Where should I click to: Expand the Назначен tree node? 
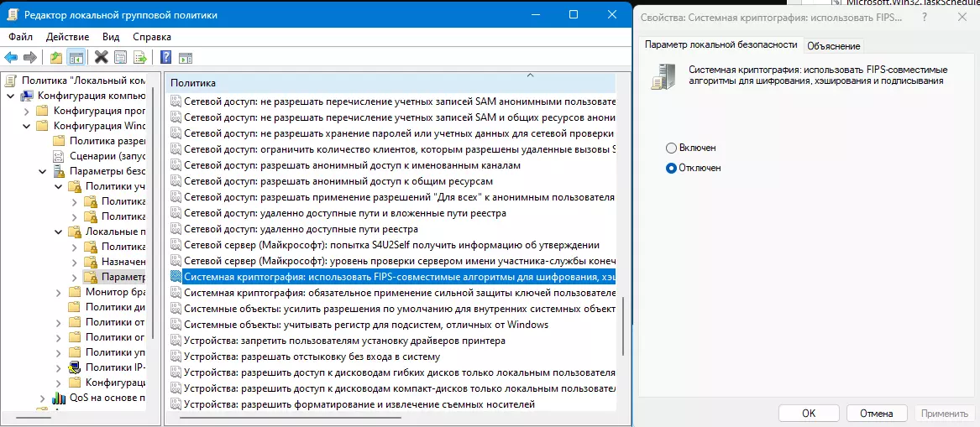[x=75, y=262]
